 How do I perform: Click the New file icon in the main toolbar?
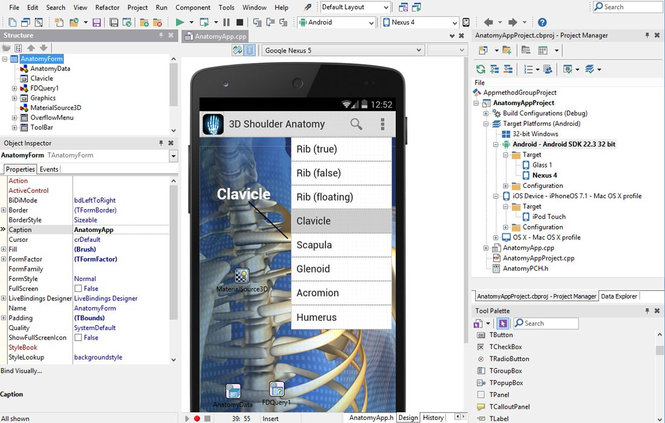coord(13,22)
